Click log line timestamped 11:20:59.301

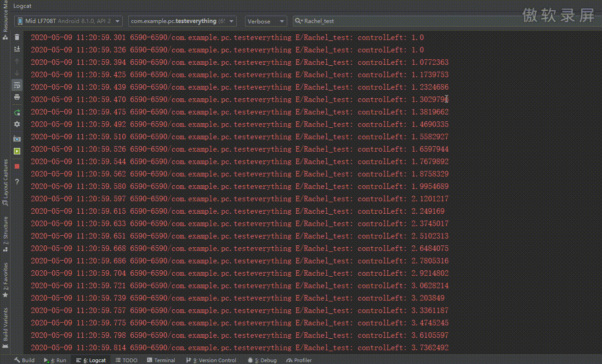pos(227,37)
